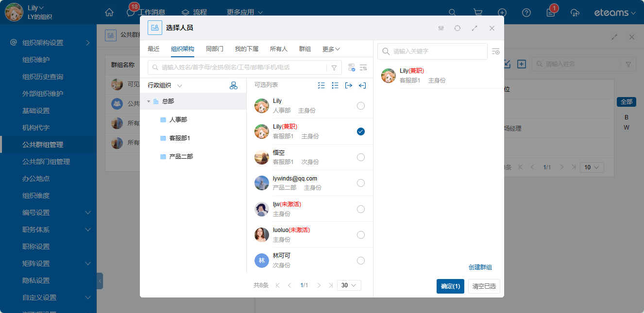Expand the 选择人员 dialog to fullscreen
This screenshot has height=313, width=644.
click(475, 28)
